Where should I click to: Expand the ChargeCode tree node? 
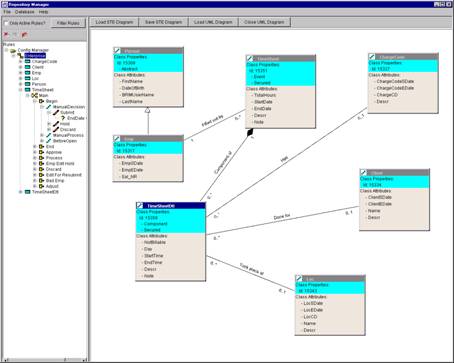click(21, 62)
